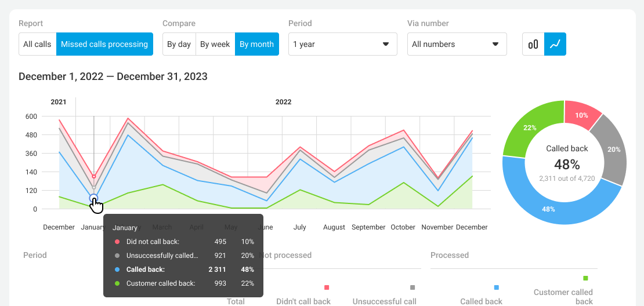Click the gray 20% donut segment
This screenshot has width=644, height=306.
click(610, 149)
